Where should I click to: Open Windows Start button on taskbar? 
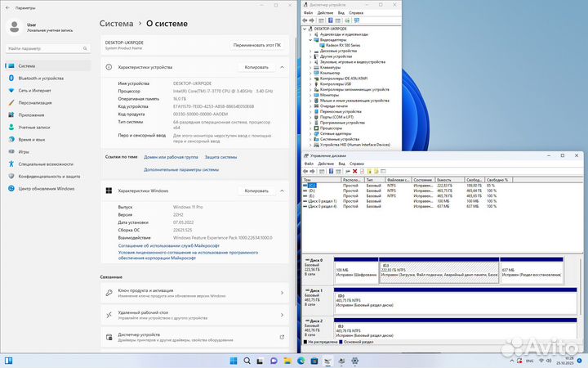234,361
